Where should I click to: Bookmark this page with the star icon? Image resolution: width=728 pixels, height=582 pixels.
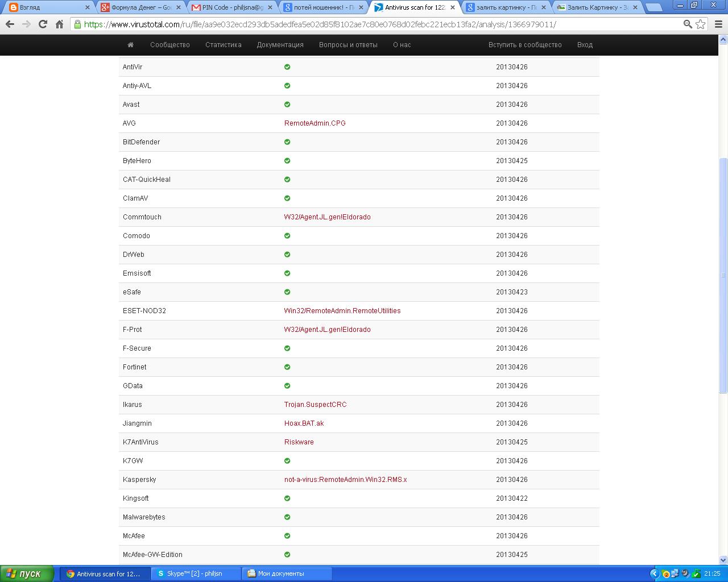(x=701, y=24)
